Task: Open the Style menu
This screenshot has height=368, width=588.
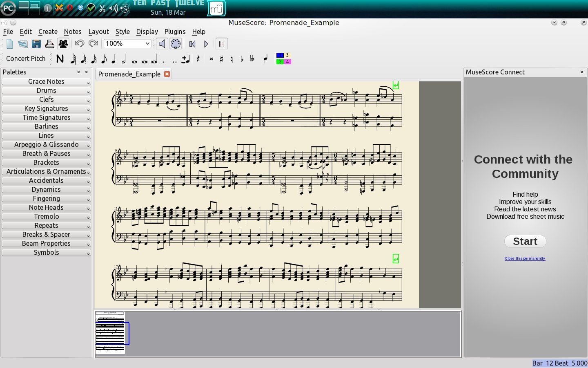Action: tap(122, 31)
